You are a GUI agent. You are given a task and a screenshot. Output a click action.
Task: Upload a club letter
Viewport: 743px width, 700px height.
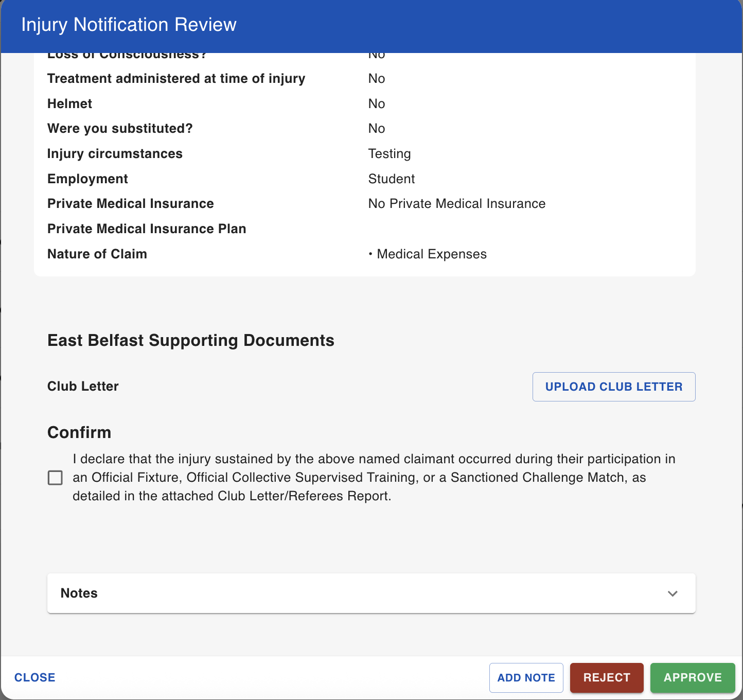tap(614, 387)
